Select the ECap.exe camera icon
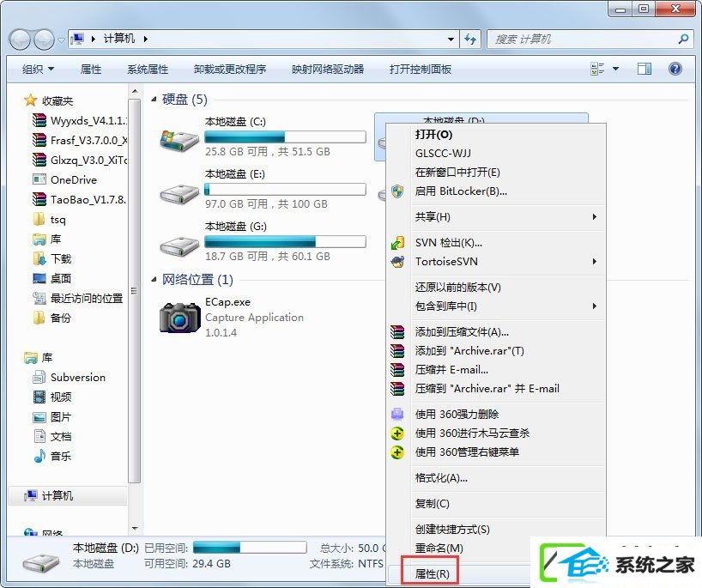Screen dimensions: 702x588 click(x=180, y=318)
